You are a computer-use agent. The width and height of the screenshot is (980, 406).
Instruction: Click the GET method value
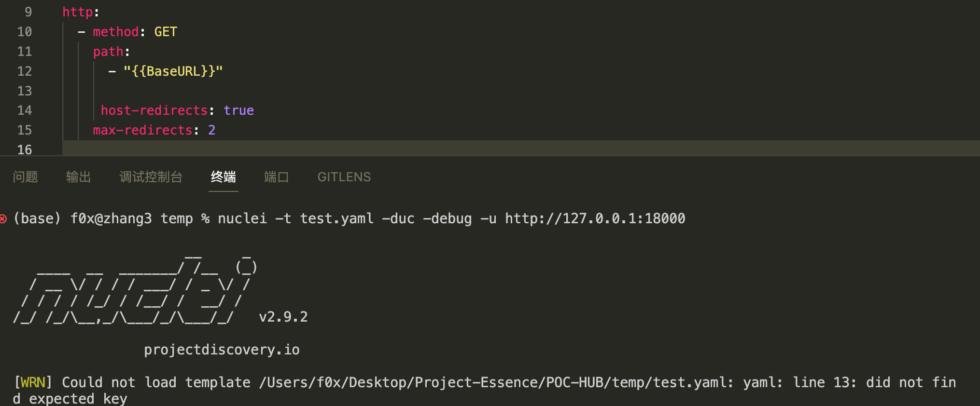point(166,32)
